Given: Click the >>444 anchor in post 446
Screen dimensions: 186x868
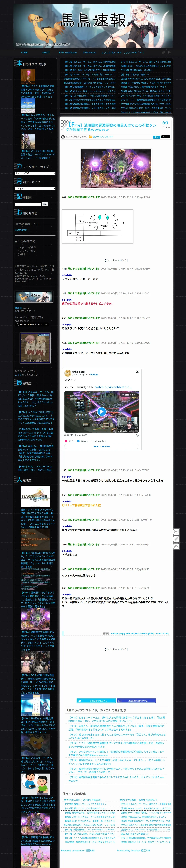Looking at the screenshot, I should tap(67, 275).
